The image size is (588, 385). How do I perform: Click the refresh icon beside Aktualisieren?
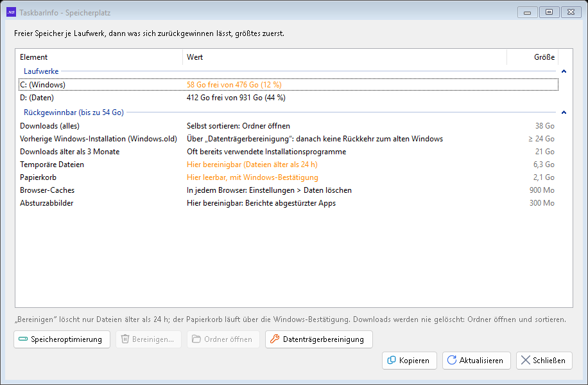coord(452,360)
